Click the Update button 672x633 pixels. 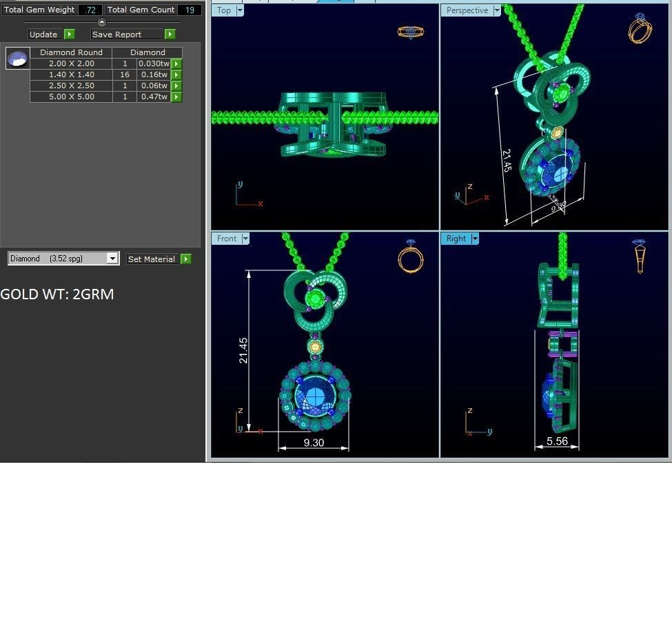tap(46, 34)
